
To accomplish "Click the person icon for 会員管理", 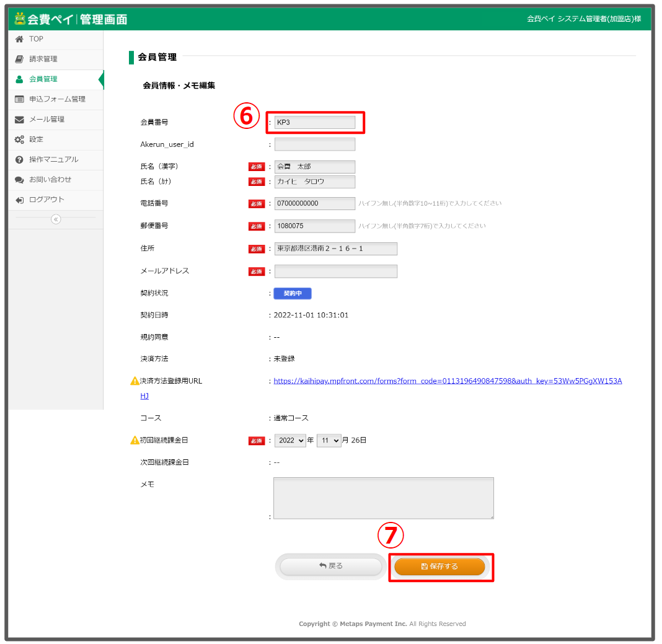I will (x=19, y=79).
